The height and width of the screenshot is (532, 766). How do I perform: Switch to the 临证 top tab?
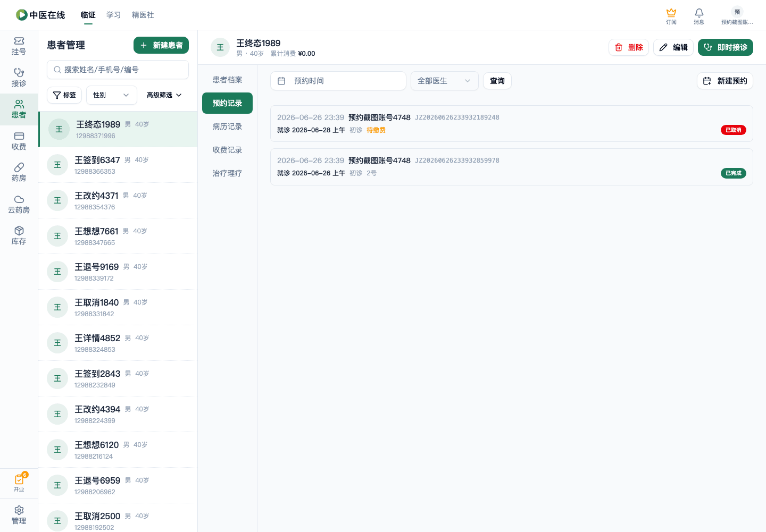pos(88,15)
